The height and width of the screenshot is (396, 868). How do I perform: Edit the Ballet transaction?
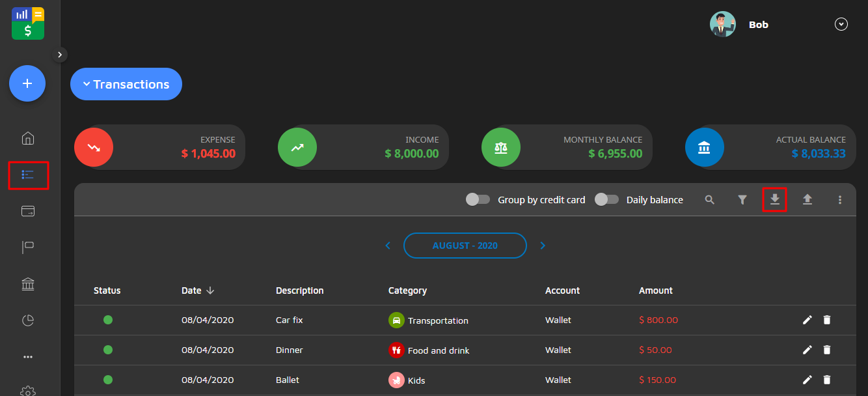click(807, 380)
